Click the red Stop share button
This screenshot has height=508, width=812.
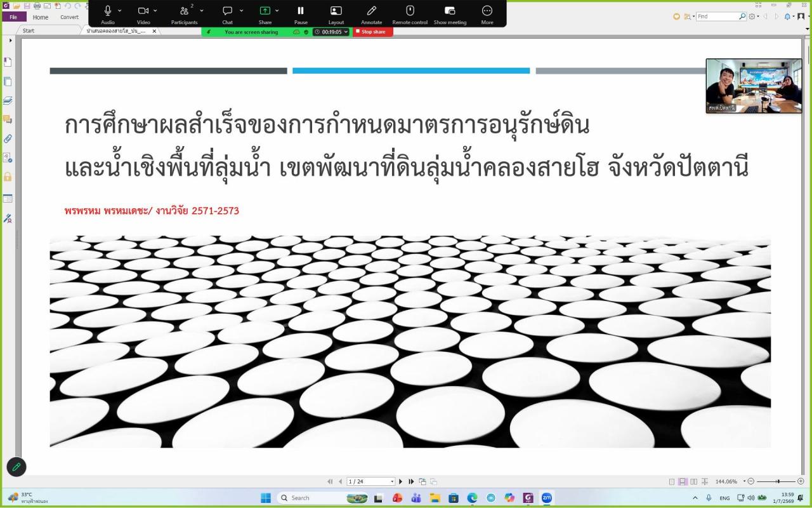click(373, 32)
